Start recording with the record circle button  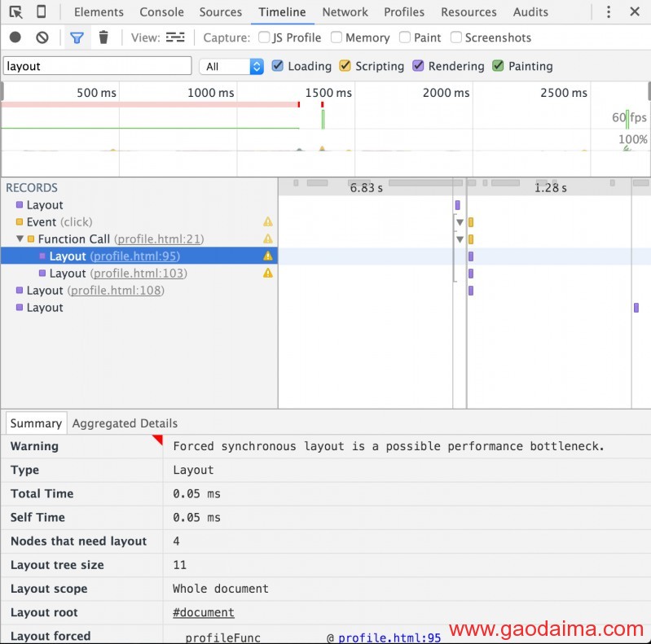tap(15, 37)
